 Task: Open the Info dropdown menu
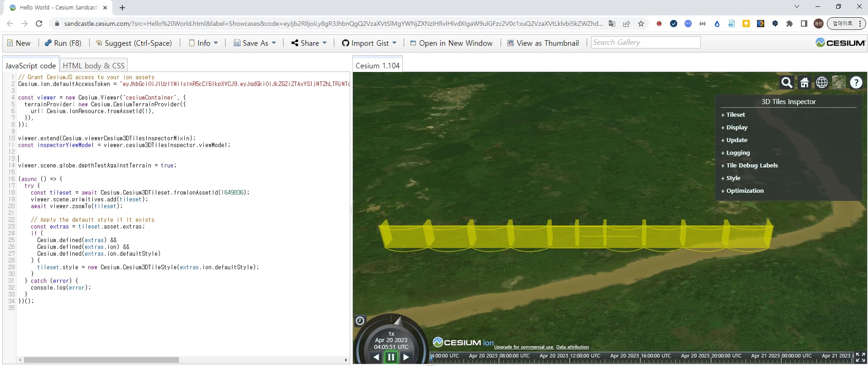coord(203,43)
